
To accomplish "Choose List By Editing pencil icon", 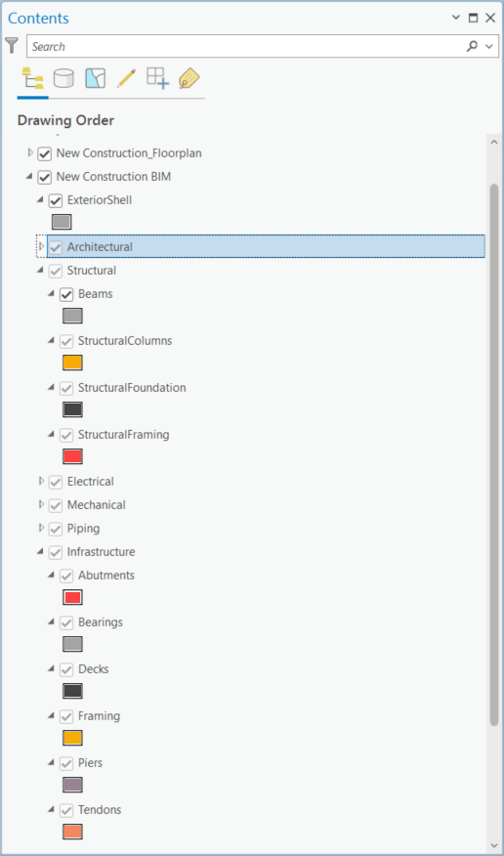I will pyautogui.click(x=126, y=78).
